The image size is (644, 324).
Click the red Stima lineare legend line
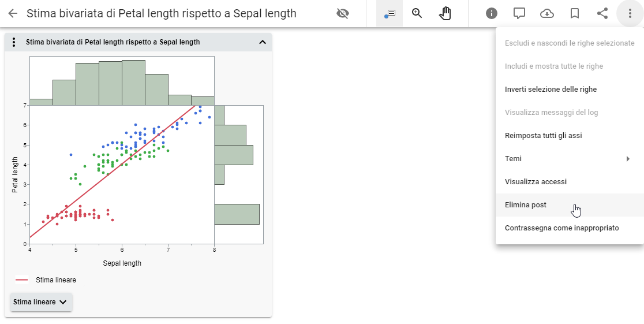[22, 280]
